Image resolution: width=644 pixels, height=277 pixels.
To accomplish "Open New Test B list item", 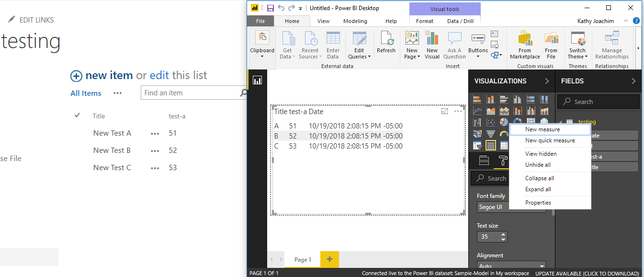I will pos(112,150).
